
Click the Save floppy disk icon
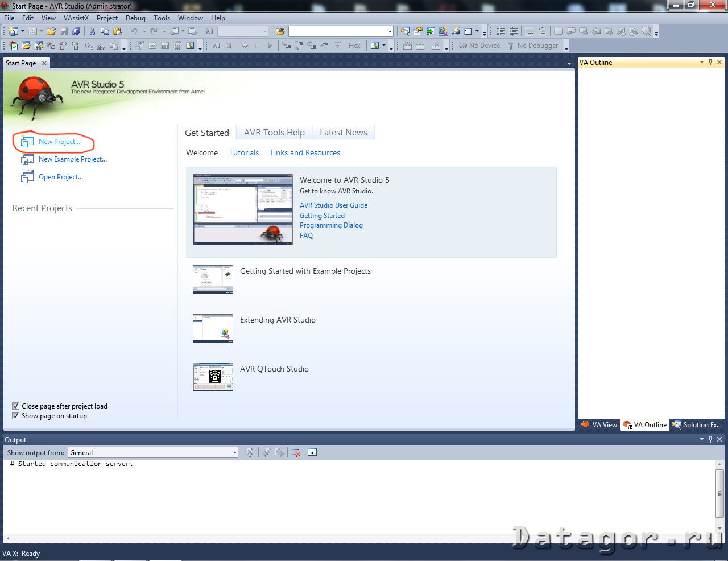64,31
